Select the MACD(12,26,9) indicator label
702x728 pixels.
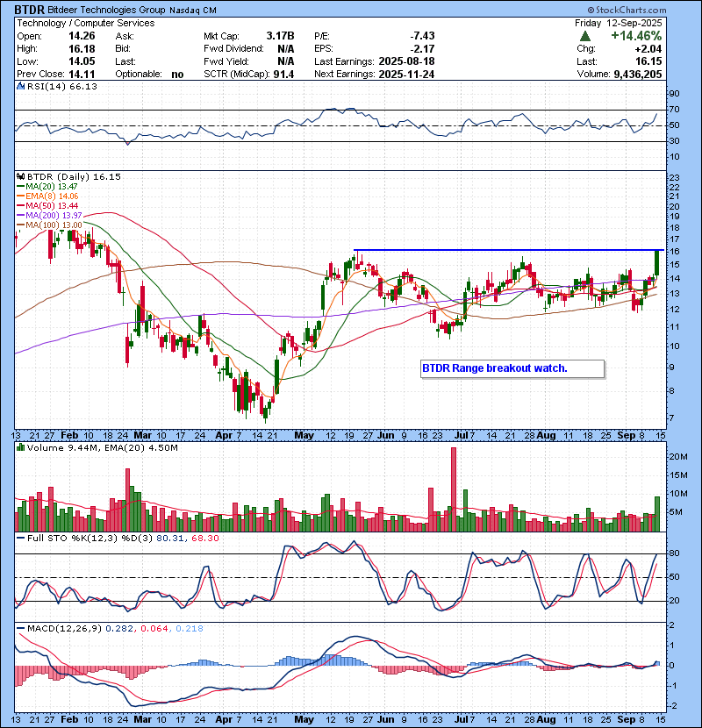pyautogui.click(x=64, y=629)
